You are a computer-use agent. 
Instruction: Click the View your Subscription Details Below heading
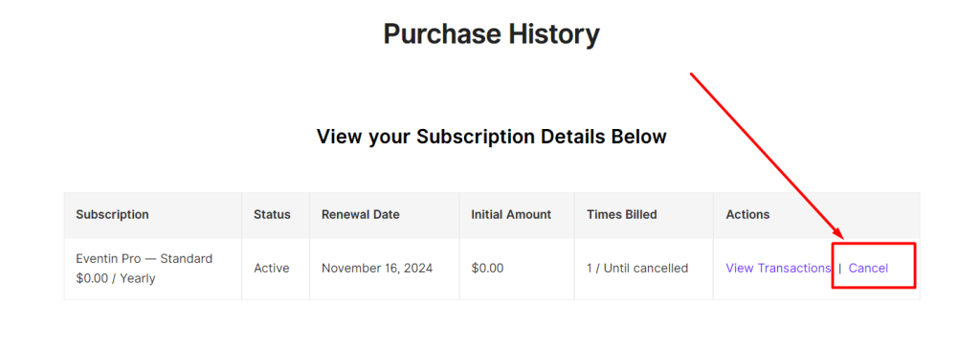coord(491,136)
